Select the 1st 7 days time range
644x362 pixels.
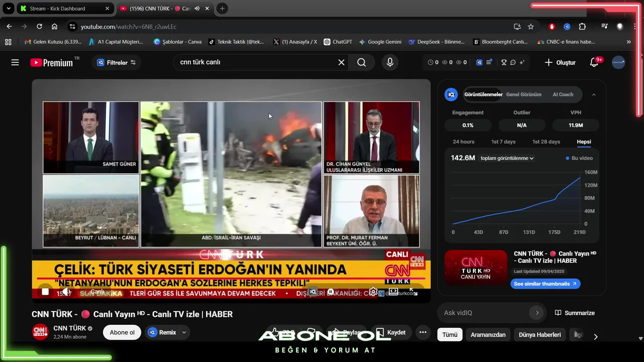tap(503, 142)
